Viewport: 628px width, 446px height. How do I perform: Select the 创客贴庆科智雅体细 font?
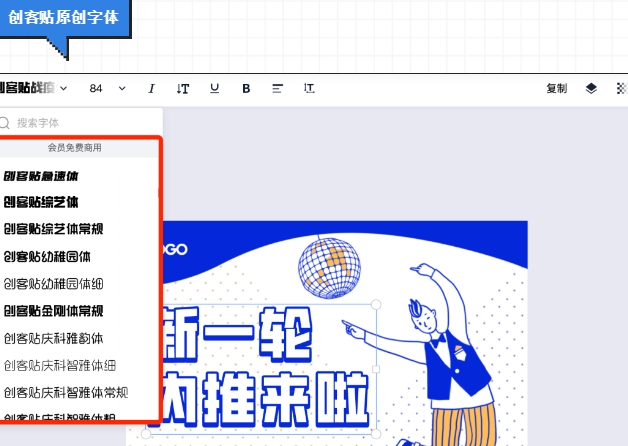pos(60,365)
